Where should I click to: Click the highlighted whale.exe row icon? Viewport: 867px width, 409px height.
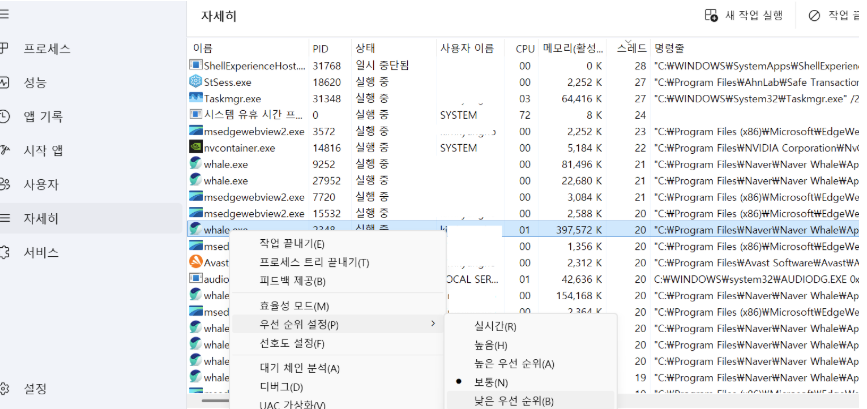tap(196, 229)
